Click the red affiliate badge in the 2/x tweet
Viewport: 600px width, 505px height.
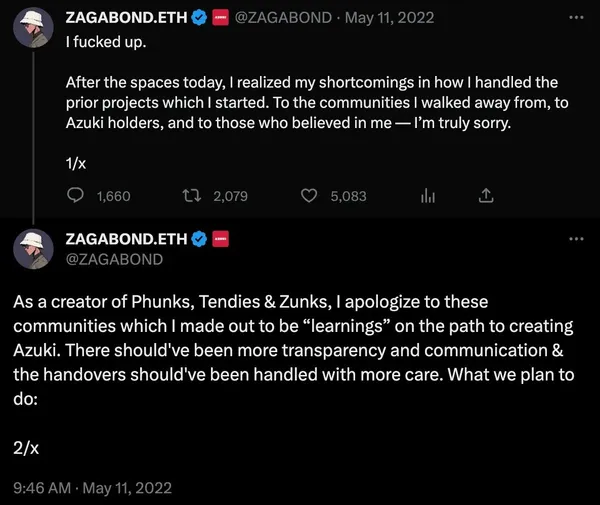(x=222, y=239)
